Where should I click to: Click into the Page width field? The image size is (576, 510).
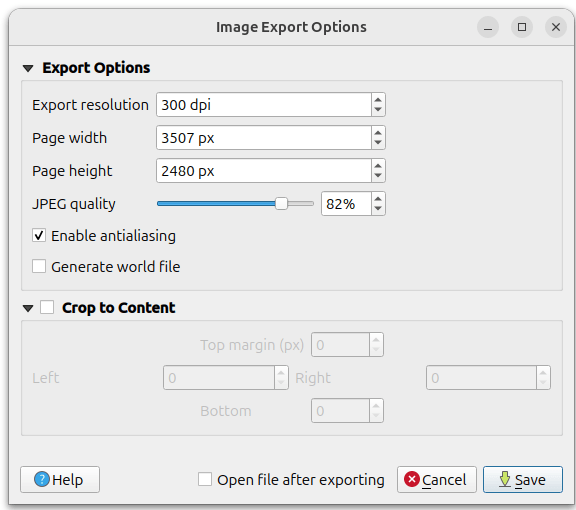(x=264, y=138)
